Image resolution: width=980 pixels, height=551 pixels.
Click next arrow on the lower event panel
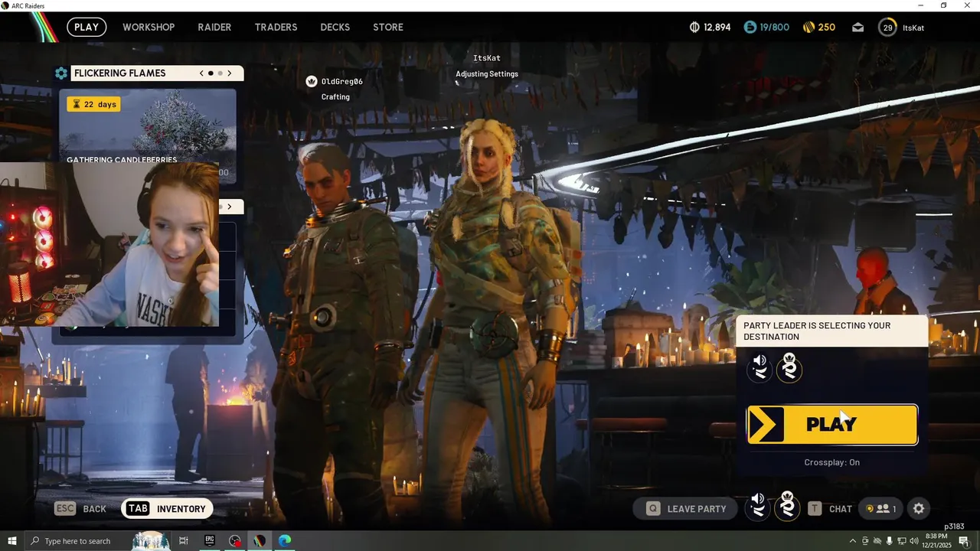[x=229, y=207]
